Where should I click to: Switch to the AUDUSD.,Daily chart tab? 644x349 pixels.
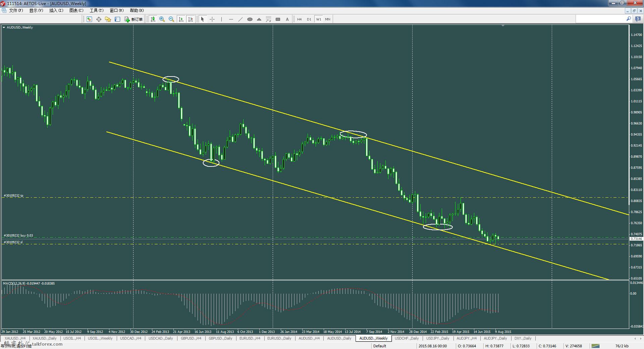339,338
